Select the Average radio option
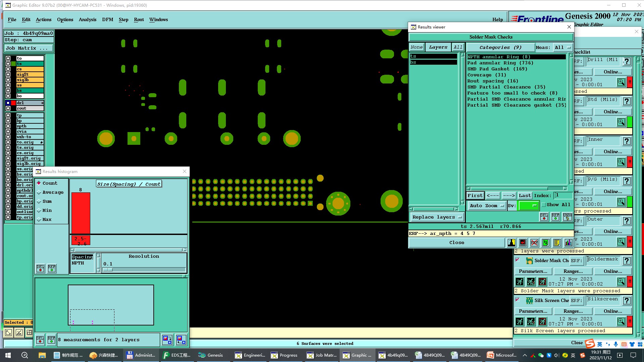 (50, 192)
